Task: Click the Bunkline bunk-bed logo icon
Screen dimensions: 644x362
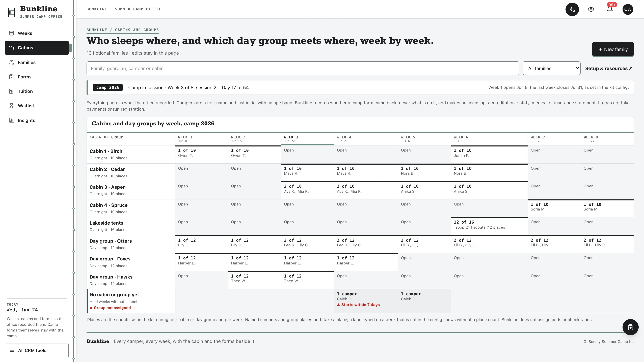Action: click(x=12, y=12)
